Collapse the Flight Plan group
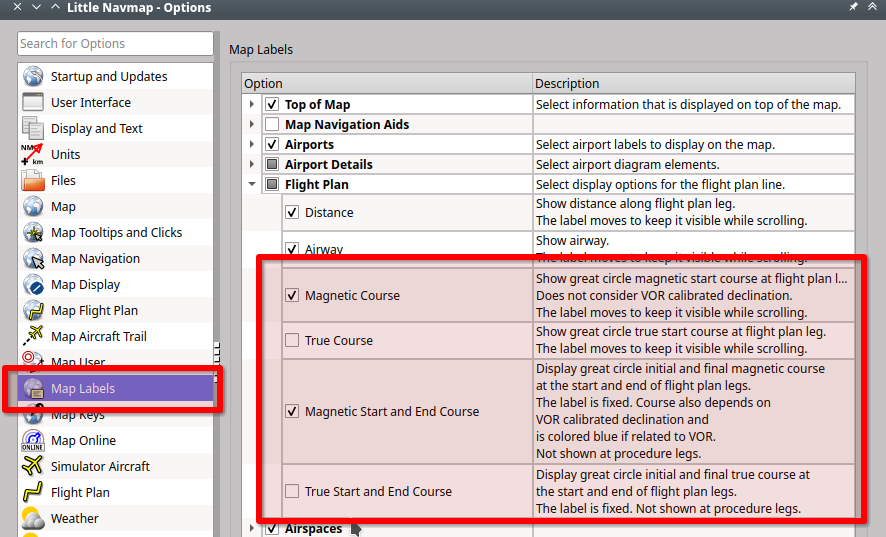Image resolution: width=886 pixels, height=537 pixels. point(252,184)
